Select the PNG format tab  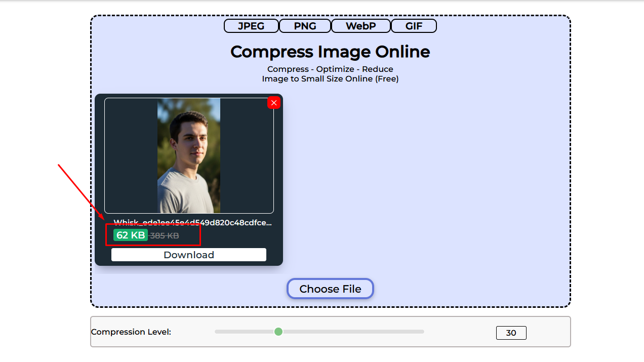pos(305,25)
